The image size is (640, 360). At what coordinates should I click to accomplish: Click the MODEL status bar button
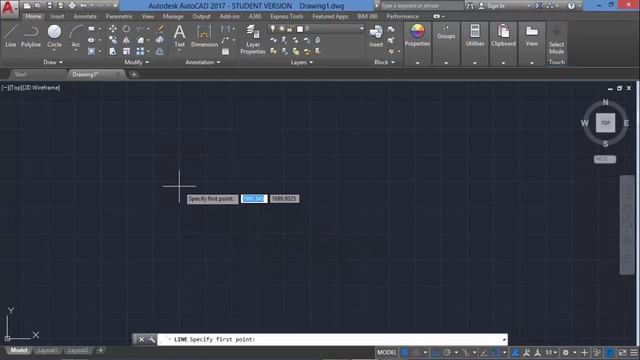click(x=387, y=352)
